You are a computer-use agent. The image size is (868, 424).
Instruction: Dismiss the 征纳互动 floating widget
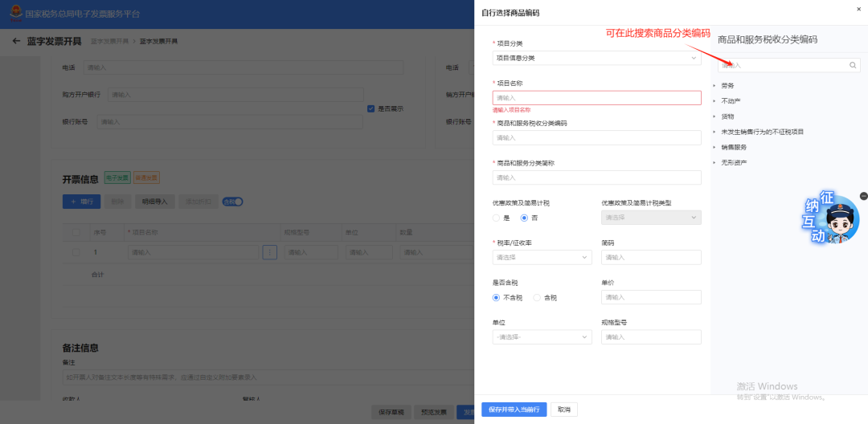(x=863, y=196)
